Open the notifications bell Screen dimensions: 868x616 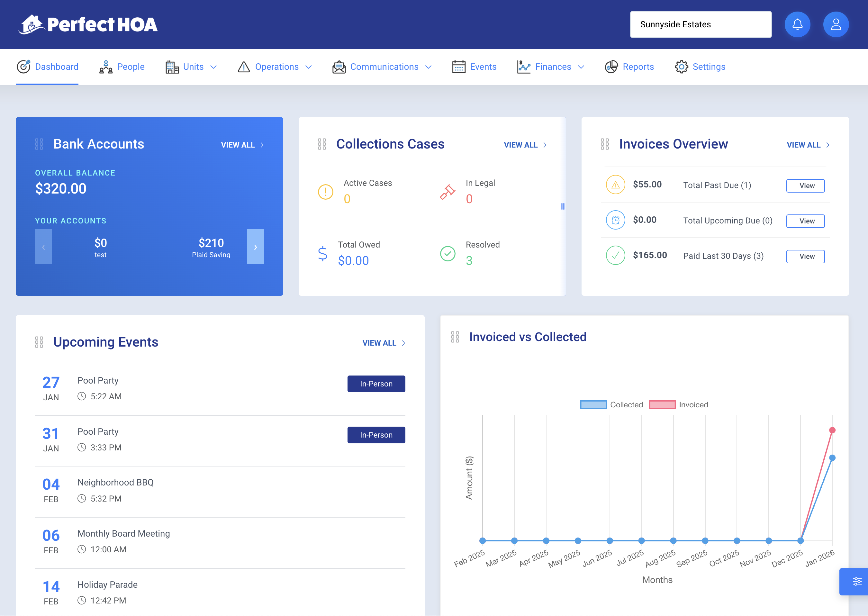pos(797,24)
